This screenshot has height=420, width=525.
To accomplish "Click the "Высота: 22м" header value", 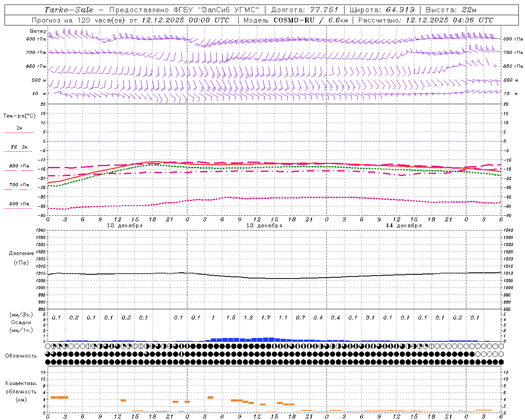I will 451,10.
